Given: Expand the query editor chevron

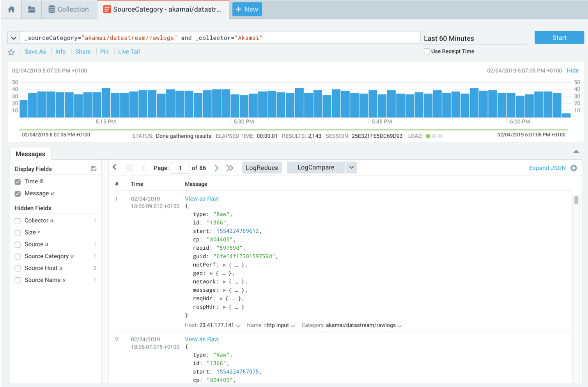Looking at the screenshot, I should [14, 38].
